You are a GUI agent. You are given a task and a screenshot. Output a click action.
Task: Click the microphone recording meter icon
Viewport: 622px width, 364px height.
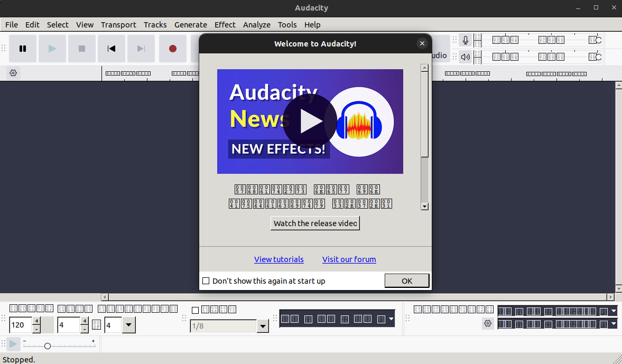pyautogui.click(x=465, y=39)
